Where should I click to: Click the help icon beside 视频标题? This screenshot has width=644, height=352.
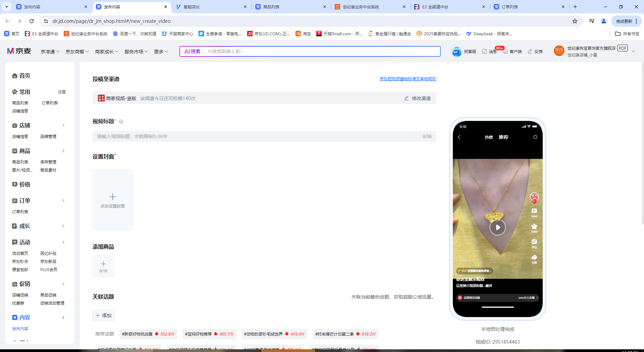[x=121, y=122]
